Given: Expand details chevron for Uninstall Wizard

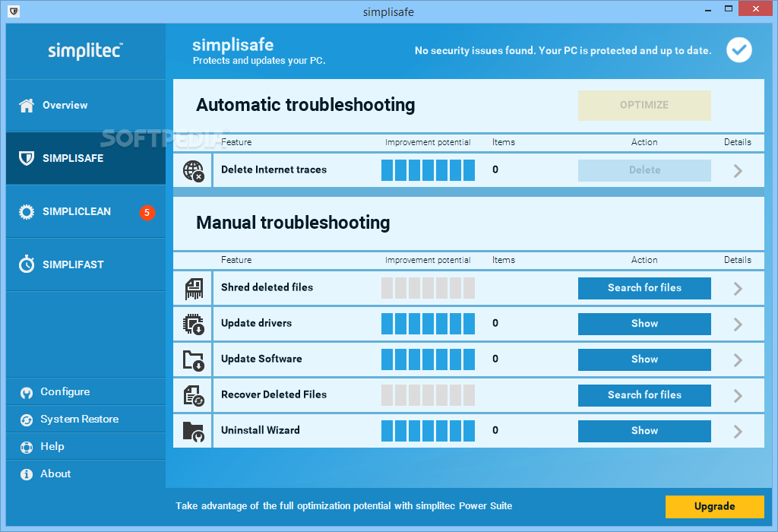Looking at the screenshot, I should click(738, 431).
